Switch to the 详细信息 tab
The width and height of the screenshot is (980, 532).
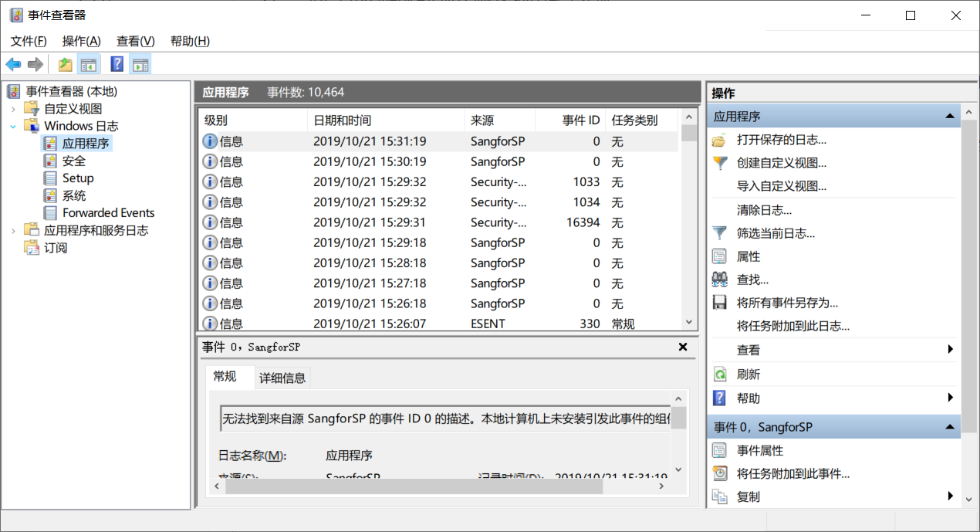[x=281, y=378]
